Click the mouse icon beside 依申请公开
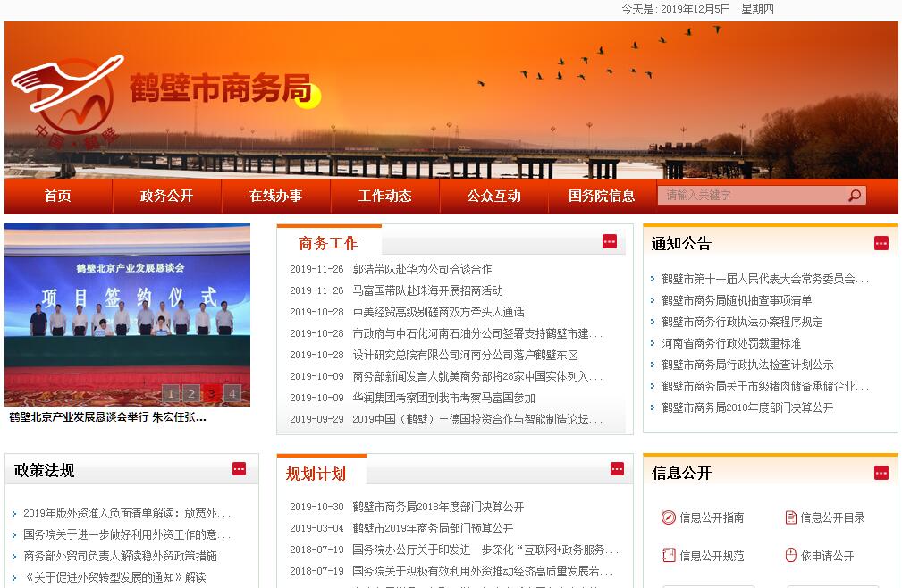The image size is (902, 588). [790, 556]
